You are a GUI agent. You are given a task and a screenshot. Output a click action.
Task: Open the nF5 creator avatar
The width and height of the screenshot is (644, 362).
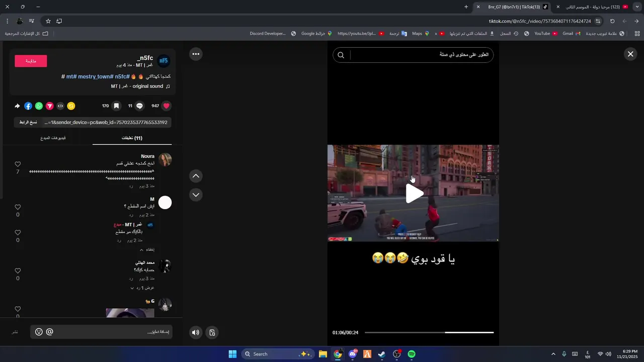click(x=164, y=61)
